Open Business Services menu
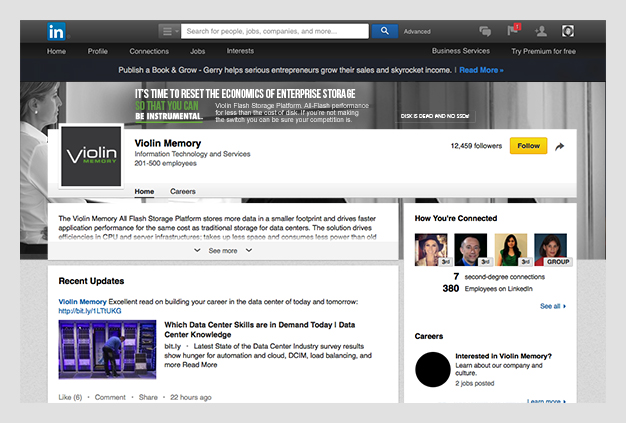626x423 pixels. [x=461, y=51]
